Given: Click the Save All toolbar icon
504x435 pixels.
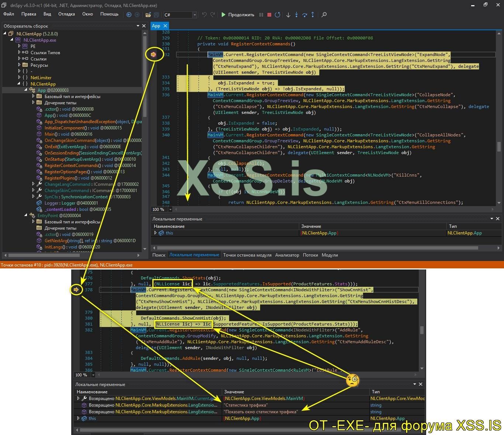Looking at the screenshot, I should [x=156, y=15].
